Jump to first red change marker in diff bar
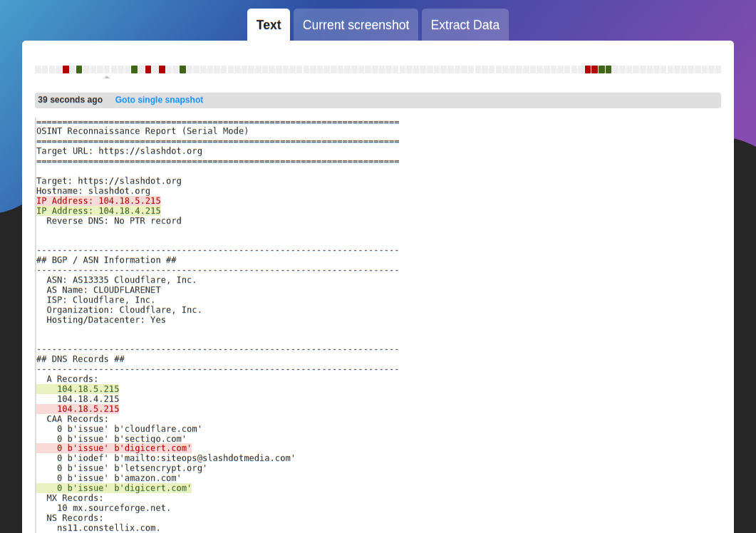The width and height of the screenshot is (756, 533). tap(66, 69)
